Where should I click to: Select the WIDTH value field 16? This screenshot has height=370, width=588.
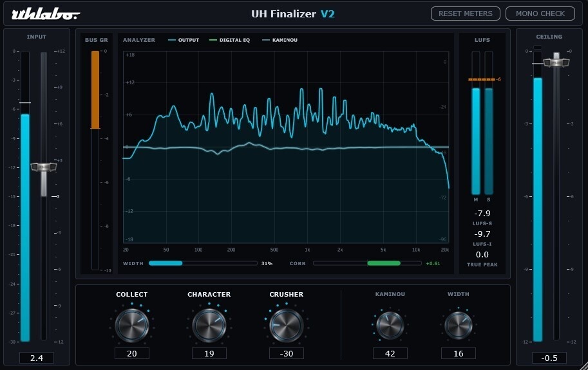459,353
